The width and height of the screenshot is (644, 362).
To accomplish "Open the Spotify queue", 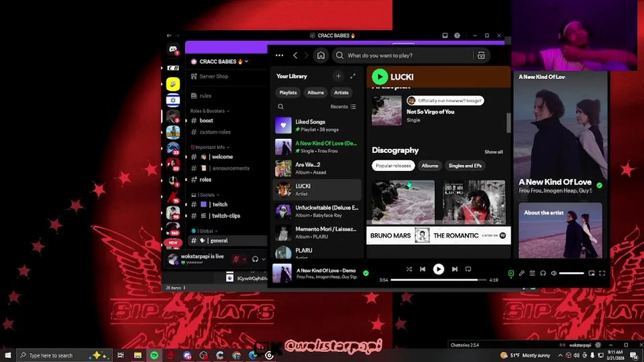I will click(532, 273).
